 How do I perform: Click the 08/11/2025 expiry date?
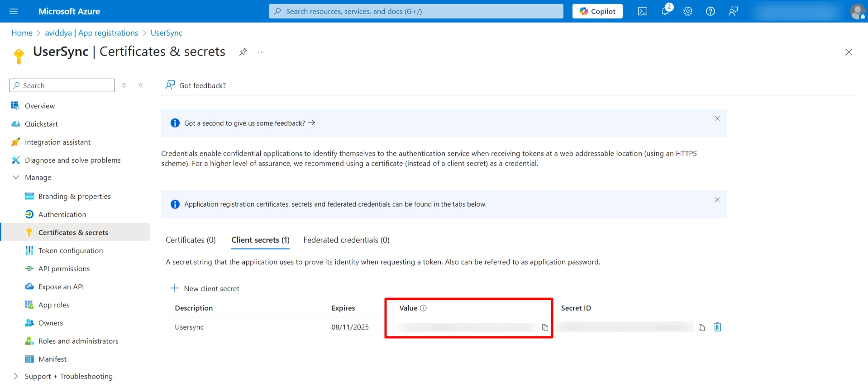350,327
